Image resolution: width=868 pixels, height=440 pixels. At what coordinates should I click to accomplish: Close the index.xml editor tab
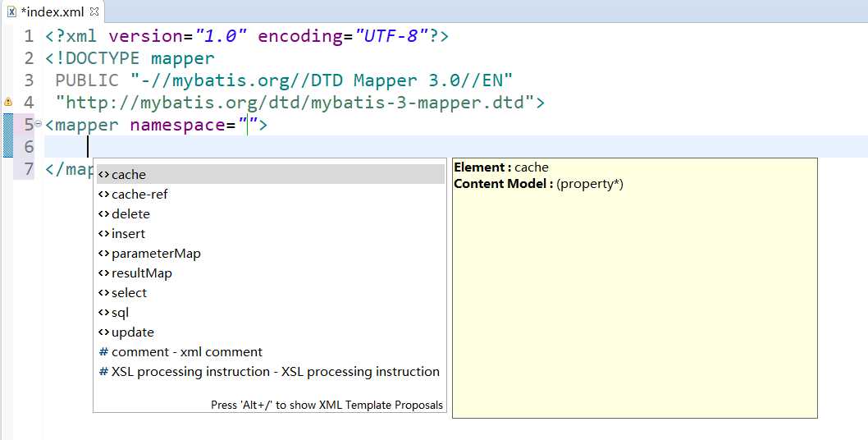[x=94, y=11]
